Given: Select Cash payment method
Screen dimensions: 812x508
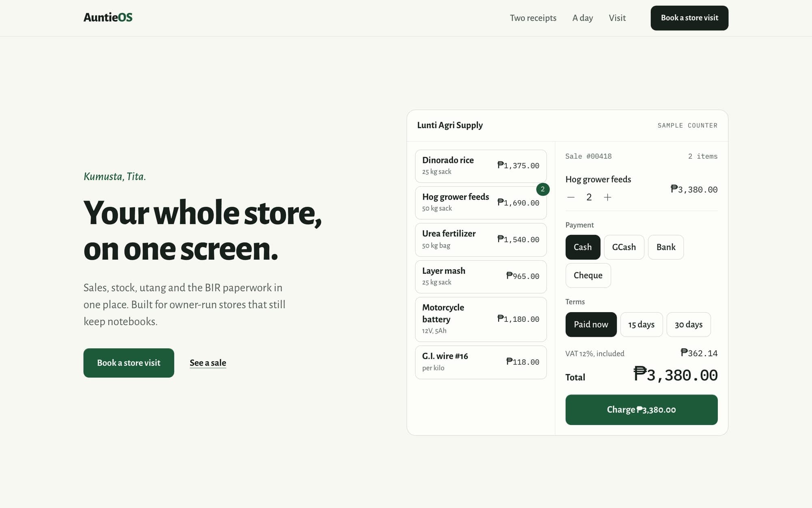Looking at the screenshot, I should 583,247.
